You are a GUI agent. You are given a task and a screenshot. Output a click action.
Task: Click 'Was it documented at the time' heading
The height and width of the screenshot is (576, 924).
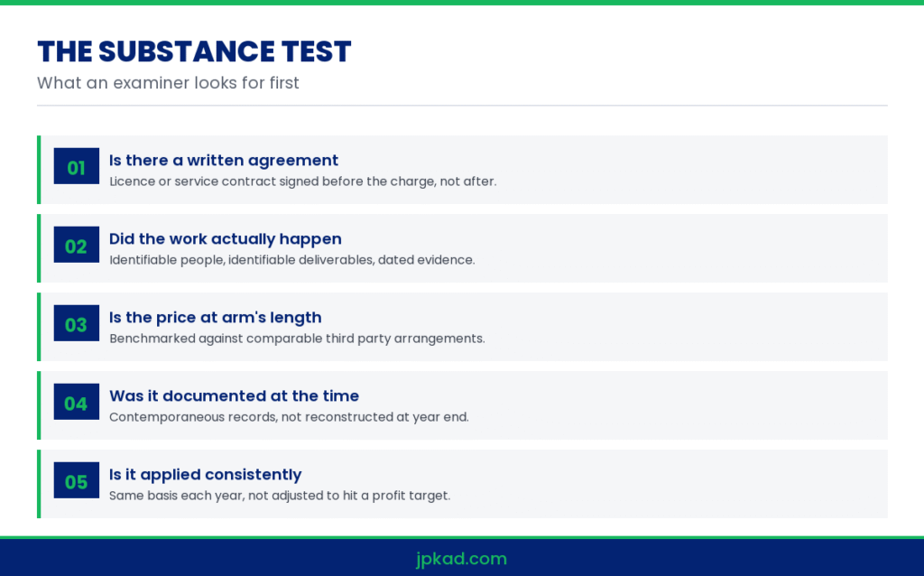click(x=234, y=395)
